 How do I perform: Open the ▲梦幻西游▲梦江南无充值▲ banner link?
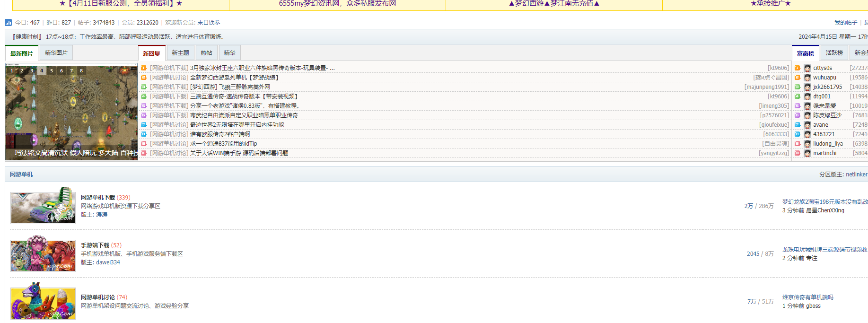pyautogui.click(x=554, y=4)
